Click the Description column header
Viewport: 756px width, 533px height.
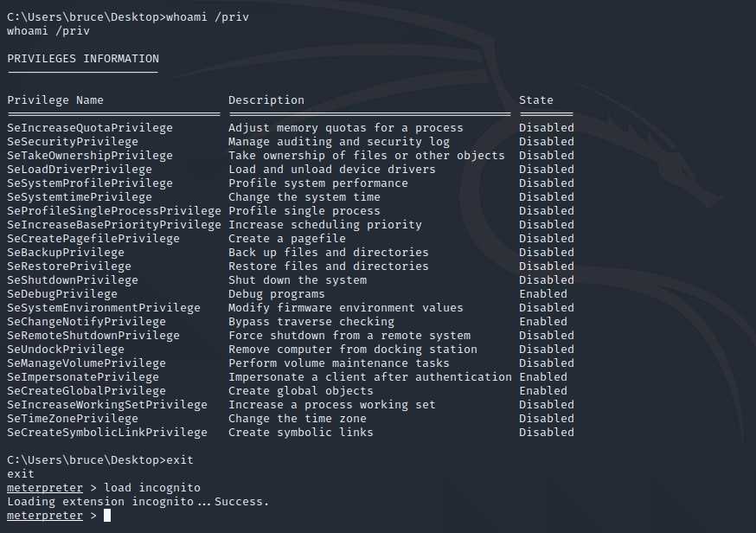click(266, 100)
